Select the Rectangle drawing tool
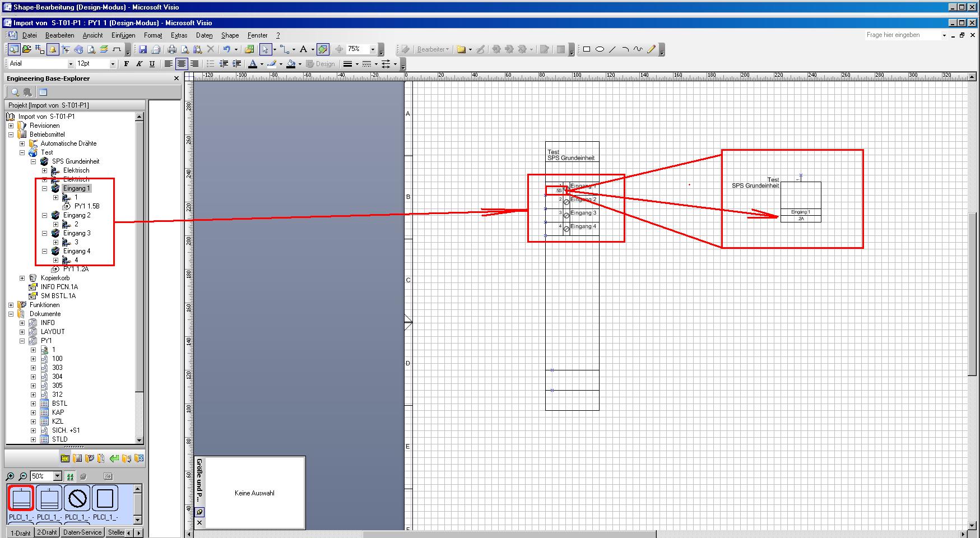 click(x=587, y=49)
